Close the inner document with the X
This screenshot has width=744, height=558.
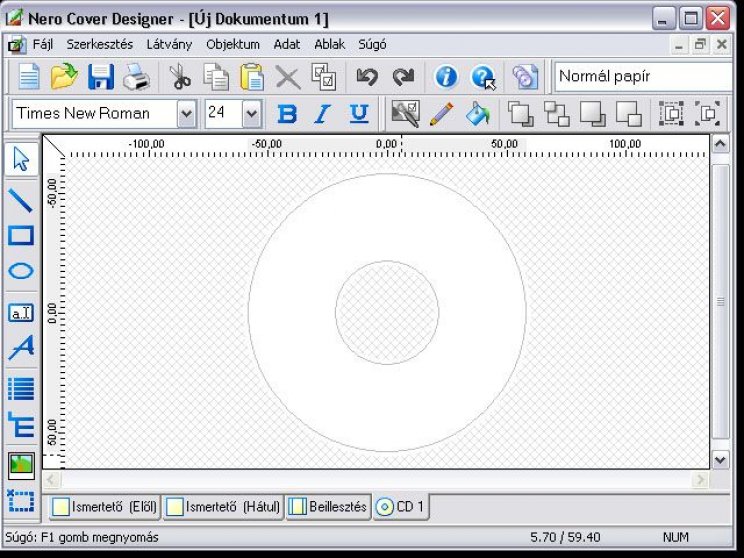pyautogui.click(x=722, y=45)
